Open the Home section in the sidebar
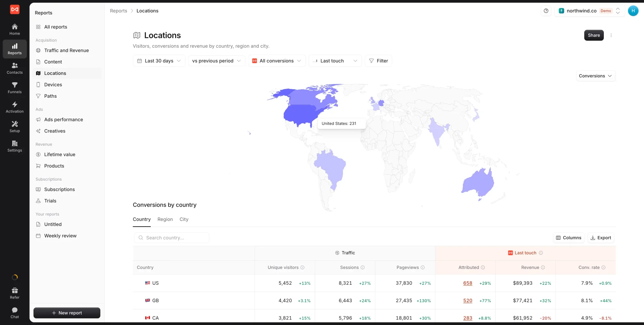644x325 pixels. pyautogui.click(x=14, y=29)
